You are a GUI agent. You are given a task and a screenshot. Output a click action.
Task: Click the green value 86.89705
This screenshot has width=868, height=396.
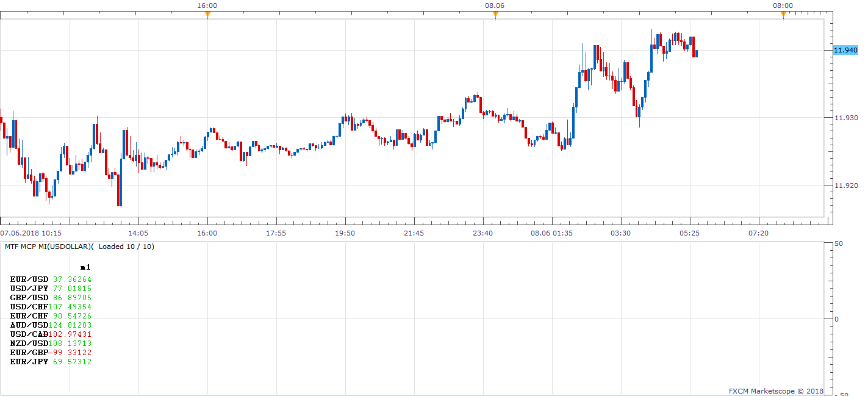[73, 297]
